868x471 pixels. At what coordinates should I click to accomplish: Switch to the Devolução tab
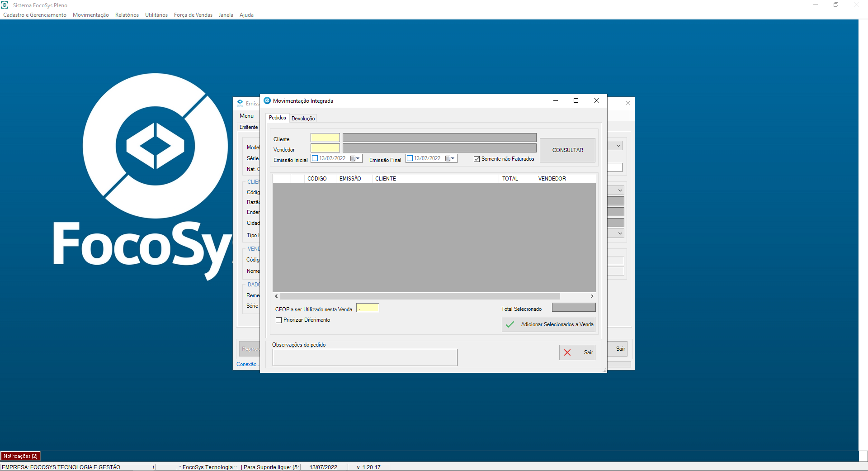303,119
